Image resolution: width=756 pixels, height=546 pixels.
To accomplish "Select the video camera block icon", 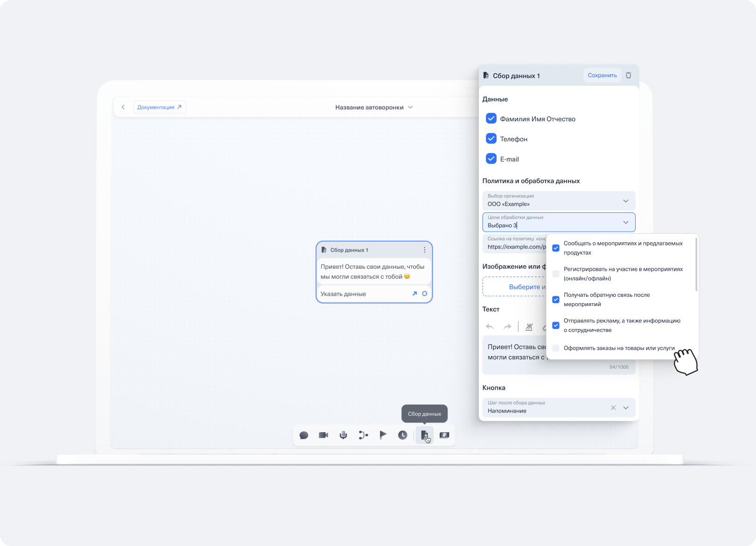I will tap(323, 435).
